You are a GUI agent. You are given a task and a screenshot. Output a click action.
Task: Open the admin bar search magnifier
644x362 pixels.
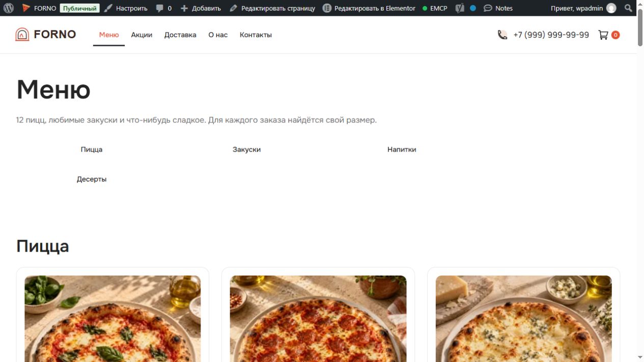pos(629,8)
